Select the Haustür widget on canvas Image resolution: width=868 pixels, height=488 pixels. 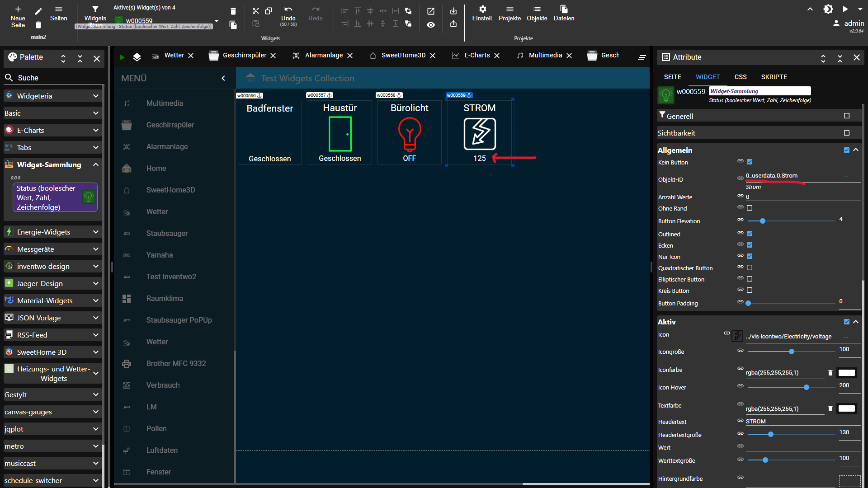click(x=340, y=132)
